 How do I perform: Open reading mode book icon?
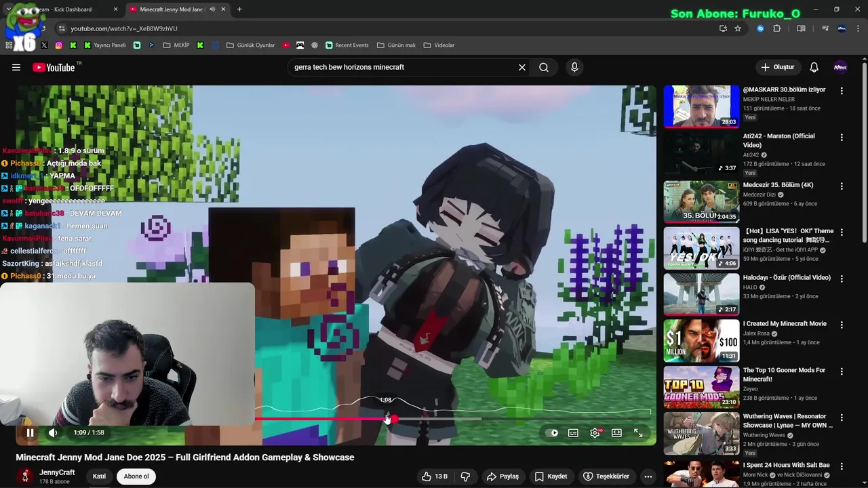(801, 28)
